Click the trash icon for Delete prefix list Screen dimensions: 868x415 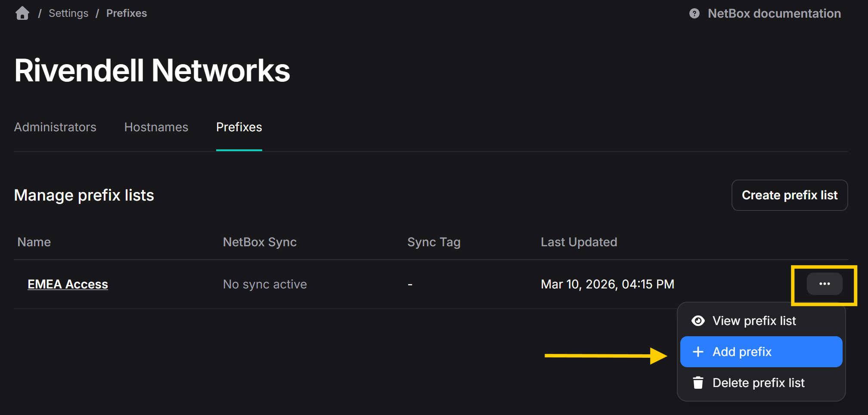click(698, 383)
